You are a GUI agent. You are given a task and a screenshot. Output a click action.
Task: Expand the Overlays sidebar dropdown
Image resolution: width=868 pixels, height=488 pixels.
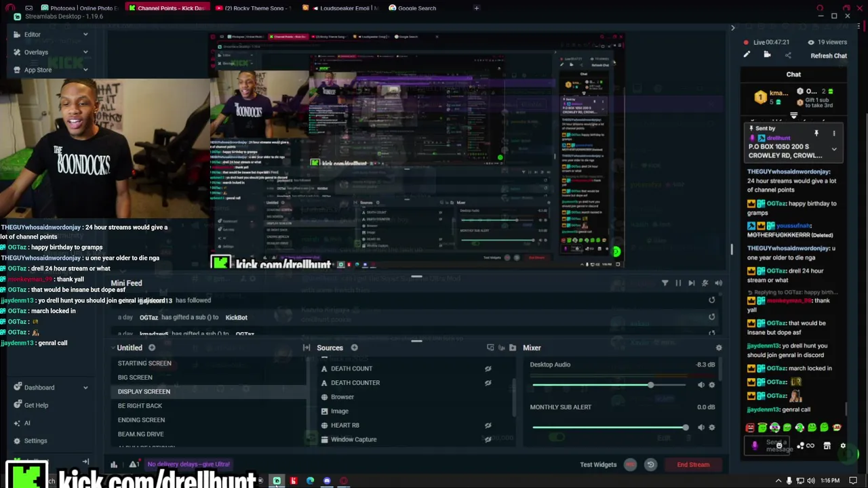pyautogui.click(x=85, y=52)
